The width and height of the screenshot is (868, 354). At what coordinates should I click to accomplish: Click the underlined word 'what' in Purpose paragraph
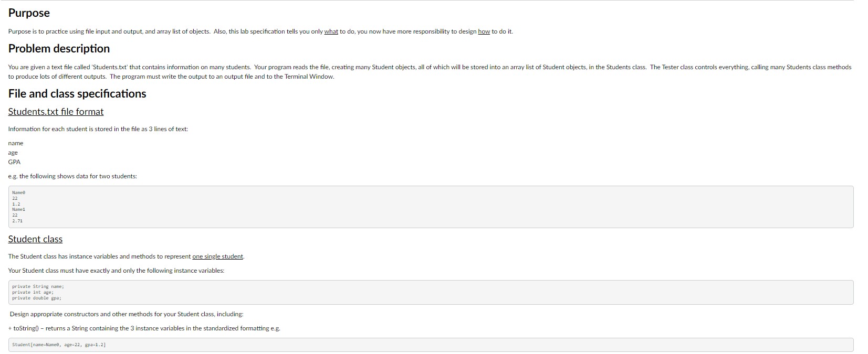(331, 31)
